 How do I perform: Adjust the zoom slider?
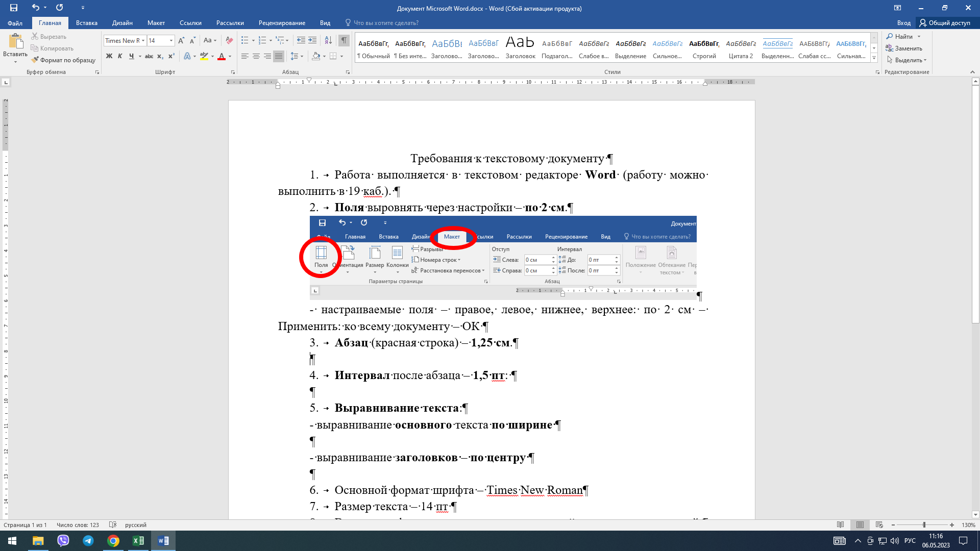pos(924,525)
